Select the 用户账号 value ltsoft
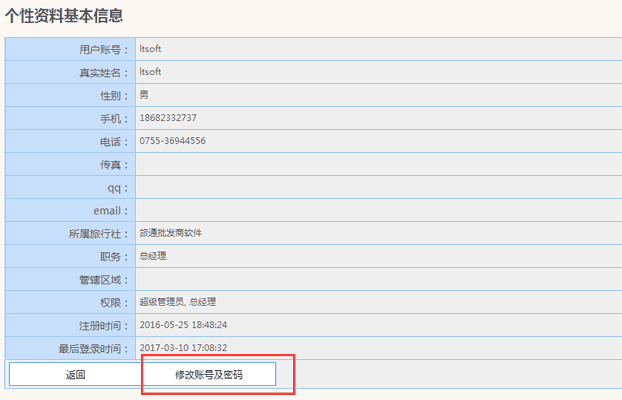 [150, 48]
